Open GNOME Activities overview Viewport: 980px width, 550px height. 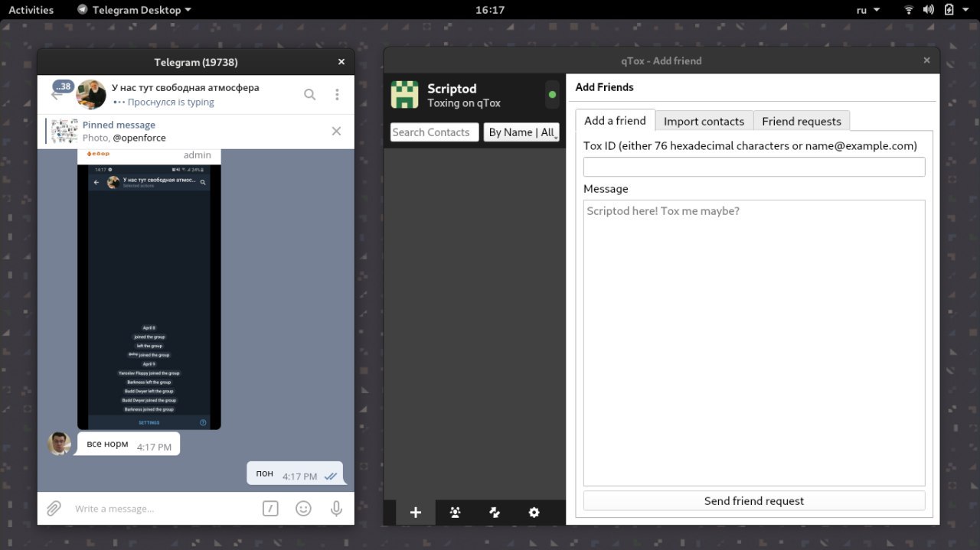click(31, 10)
